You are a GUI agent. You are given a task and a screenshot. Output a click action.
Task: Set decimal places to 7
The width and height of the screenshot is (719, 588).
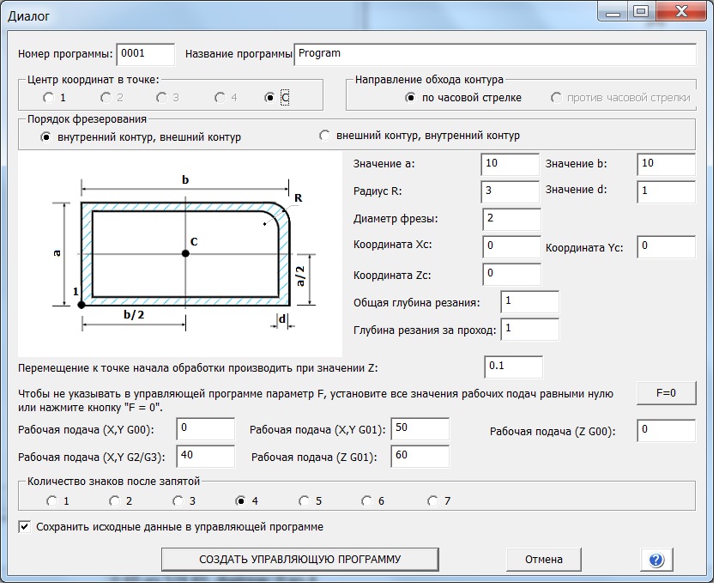click(x=433, y=501)
